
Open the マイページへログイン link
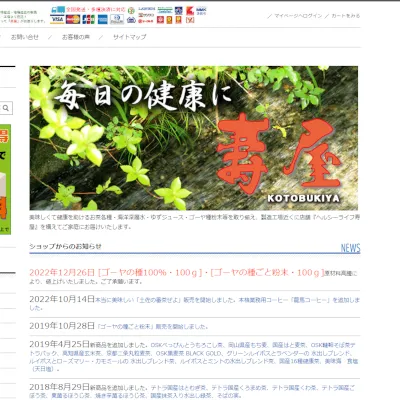298,16
